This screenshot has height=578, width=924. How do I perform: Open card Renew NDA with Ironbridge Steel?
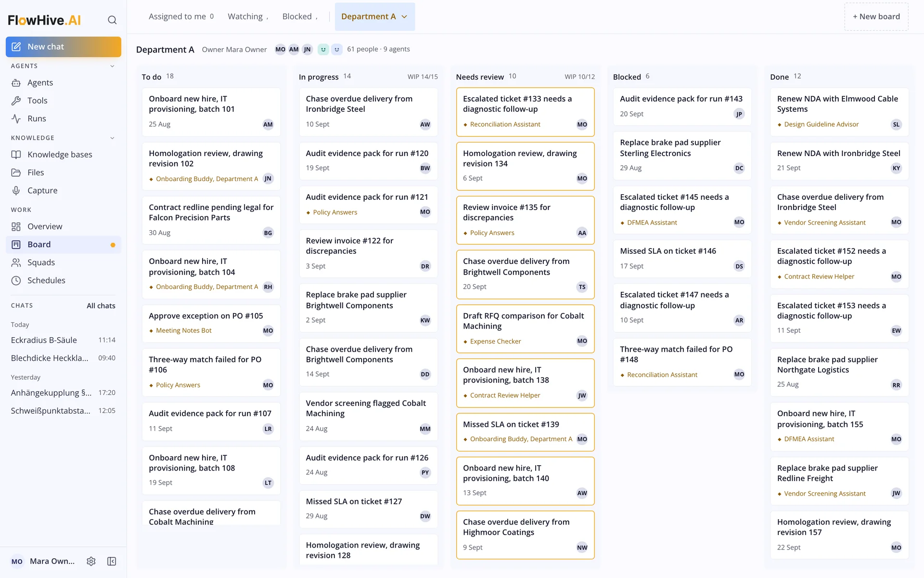pos(839,161)
